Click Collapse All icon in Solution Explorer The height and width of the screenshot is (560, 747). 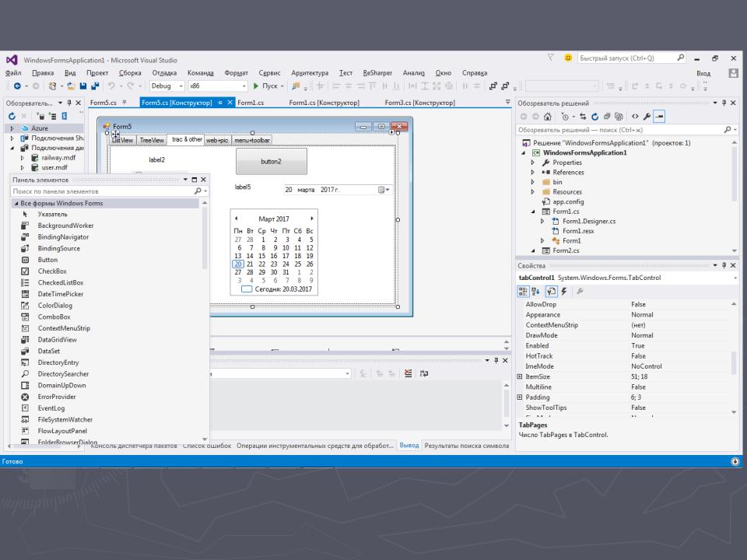coord(606,116)
